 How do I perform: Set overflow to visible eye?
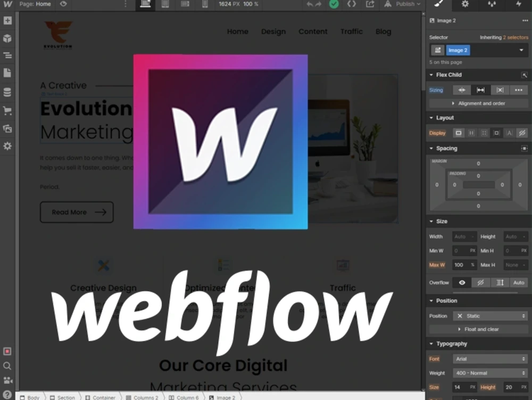tap(462, 282)
